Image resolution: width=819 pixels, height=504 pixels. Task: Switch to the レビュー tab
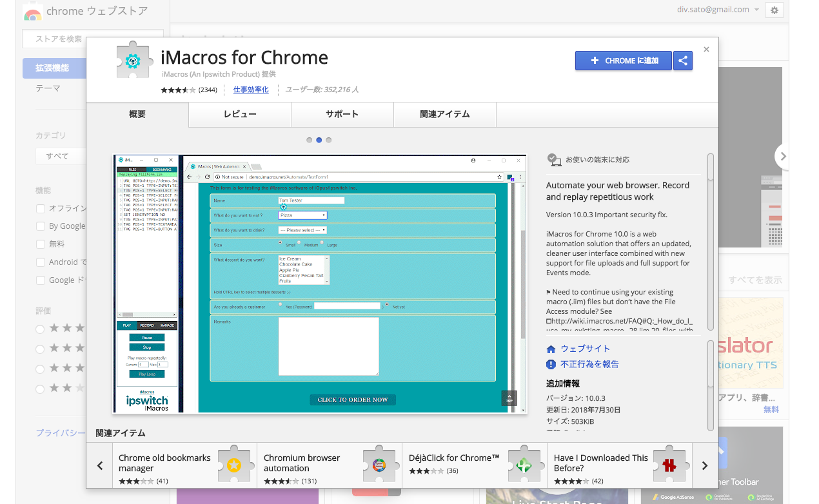tap(240, 114)
